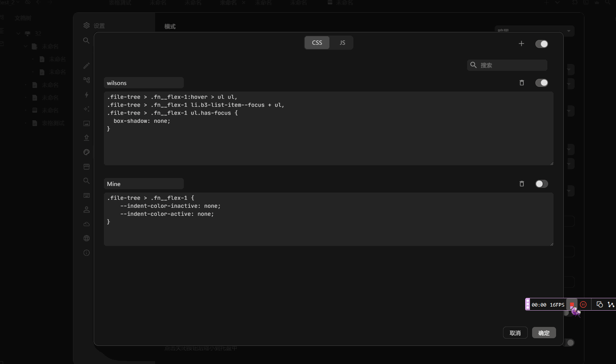Click into the Mine indent-color CSS code area
The image size is (616, 364).
[328, 219]
